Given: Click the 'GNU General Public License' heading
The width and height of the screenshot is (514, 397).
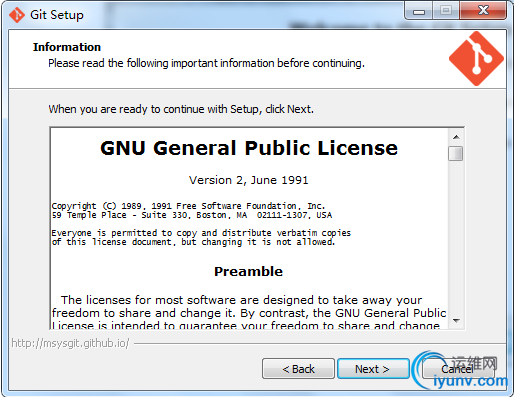Looking at the screenshot, I should 249,148.
